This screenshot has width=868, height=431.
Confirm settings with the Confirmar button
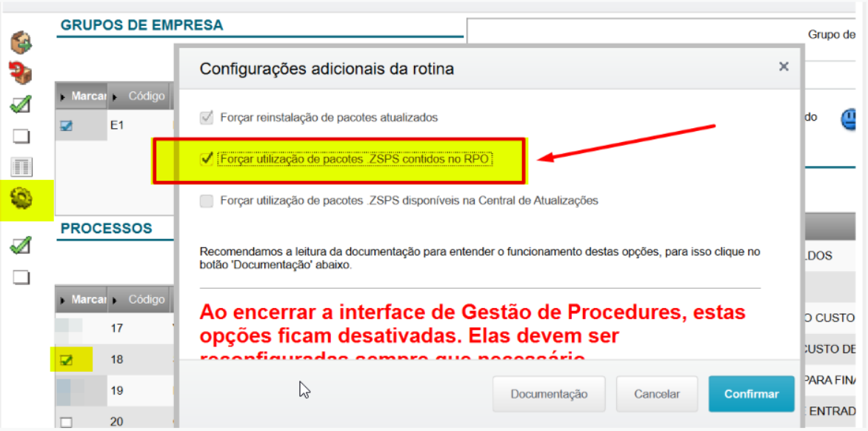pos(751,394)
